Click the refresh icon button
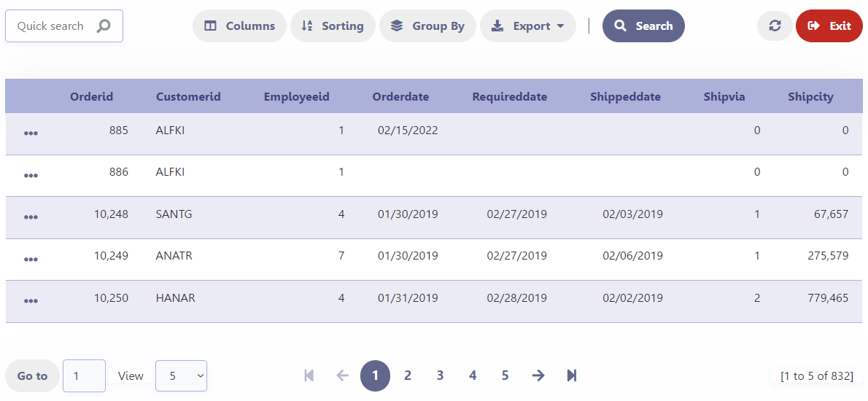This screenshot has width=868, height=401. [x=775, y=26]
